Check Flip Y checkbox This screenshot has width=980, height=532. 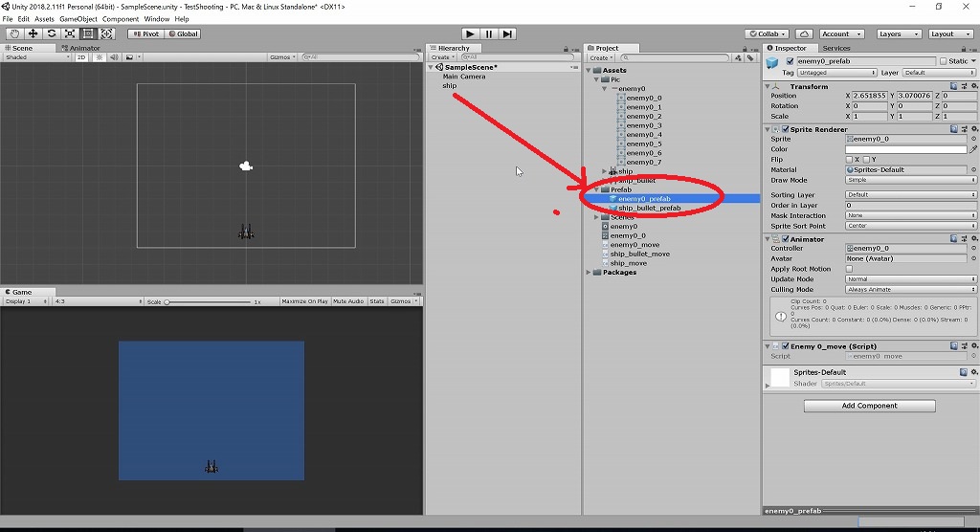(866, 160)
